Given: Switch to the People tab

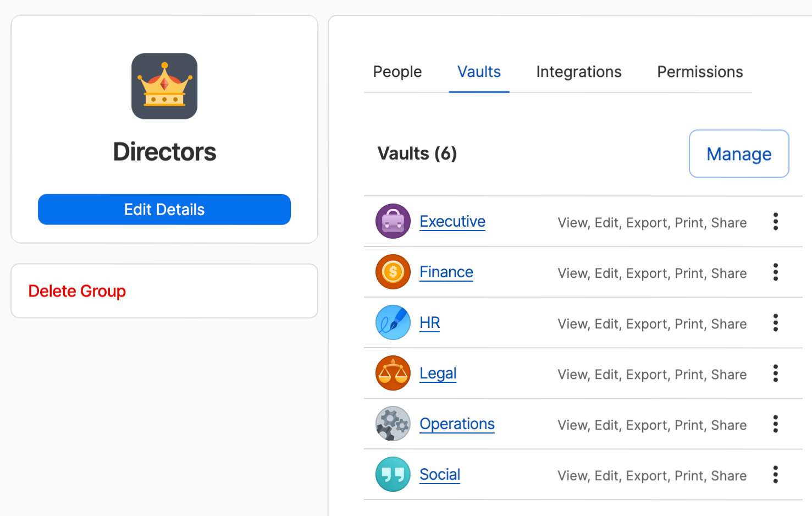Looking at the screenshot, I should point(397,72).
